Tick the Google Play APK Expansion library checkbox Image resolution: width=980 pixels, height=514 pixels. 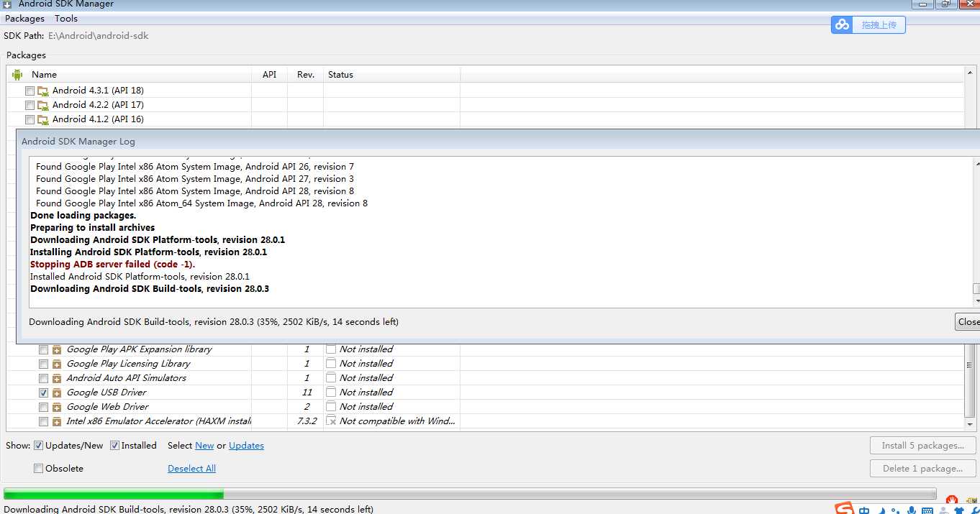pyautogui.click(x=43, y=349)
